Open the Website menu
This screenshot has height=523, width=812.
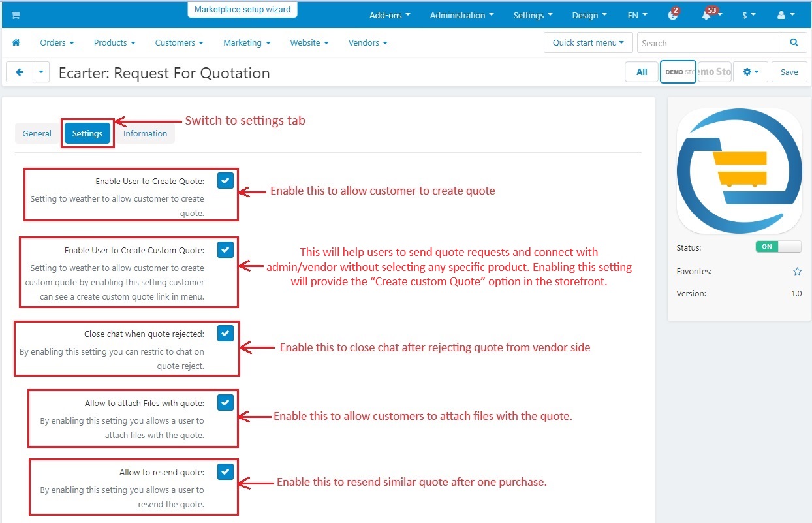[x=309, y=42]
